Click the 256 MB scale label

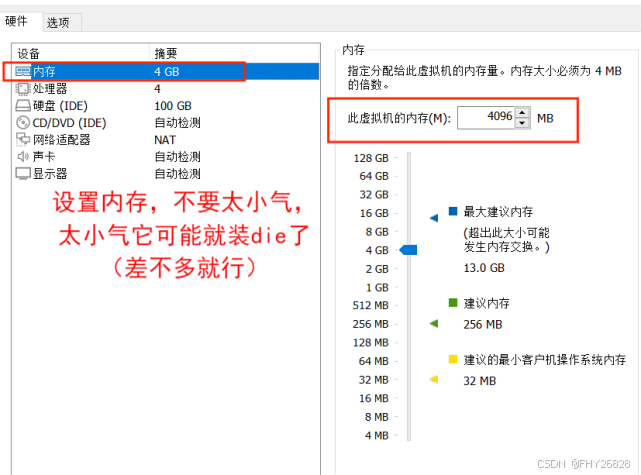click(371, 324)
